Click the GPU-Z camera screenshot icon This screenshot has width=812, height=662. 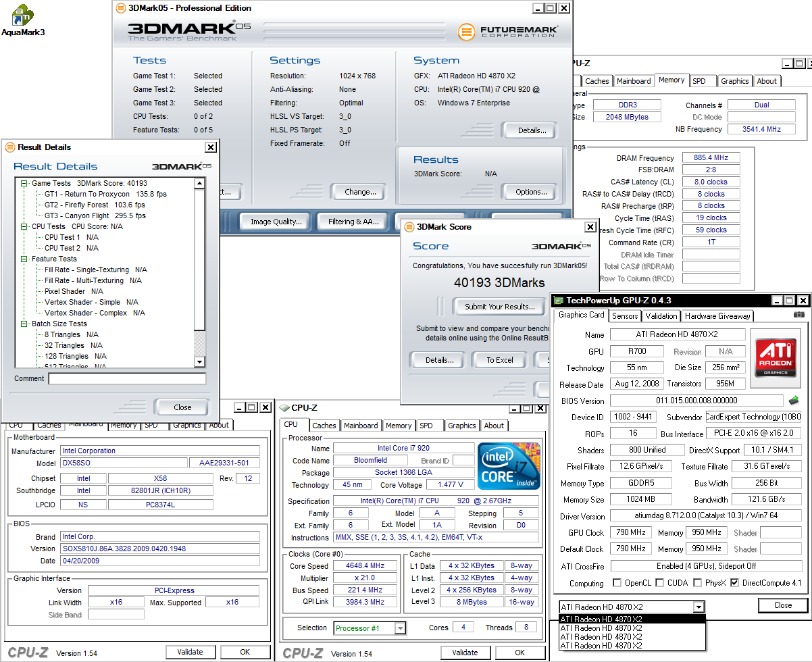(799, 315)
